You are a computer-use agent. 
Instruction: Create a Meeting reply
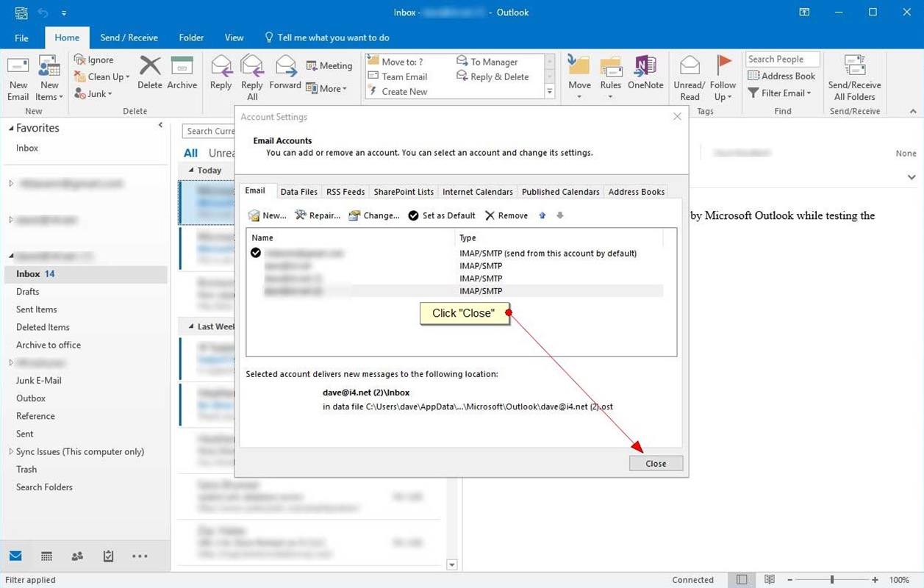pos(329,65)
